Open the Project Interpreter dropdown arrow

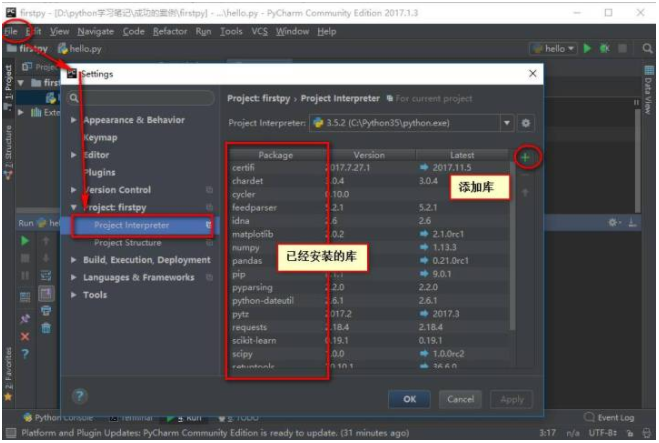[x=507, y=123]
